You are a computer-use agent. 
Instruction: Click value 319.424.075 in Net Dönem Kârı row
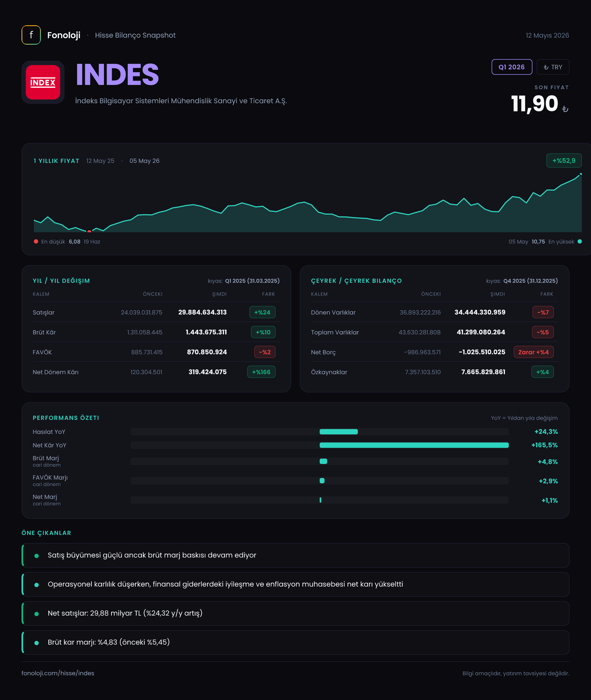[x=207, y=372]
